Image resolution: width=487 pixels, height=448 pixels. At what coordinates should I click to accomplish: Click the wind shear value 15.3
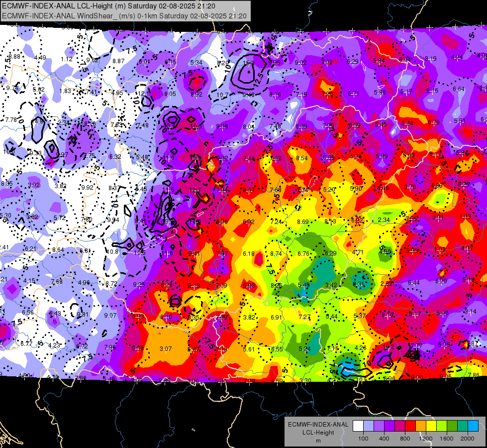pos(248,63)
